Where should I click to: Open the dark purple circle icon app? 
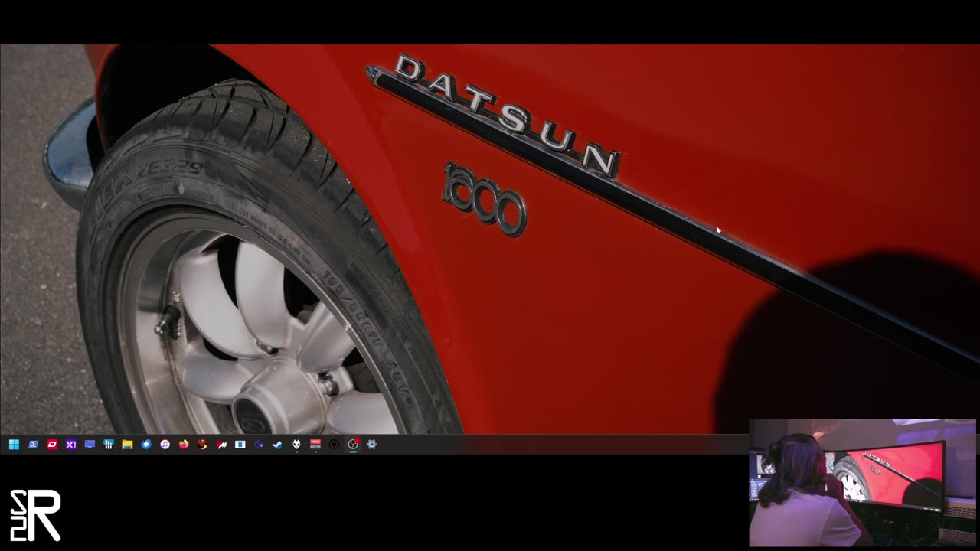[259, 444]
